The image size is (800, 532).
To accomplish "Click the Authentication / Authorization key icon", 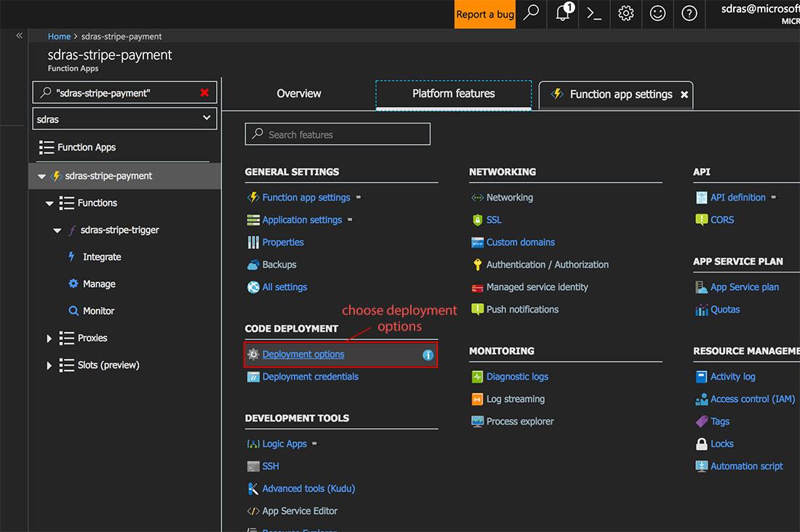I will [477, 265].
